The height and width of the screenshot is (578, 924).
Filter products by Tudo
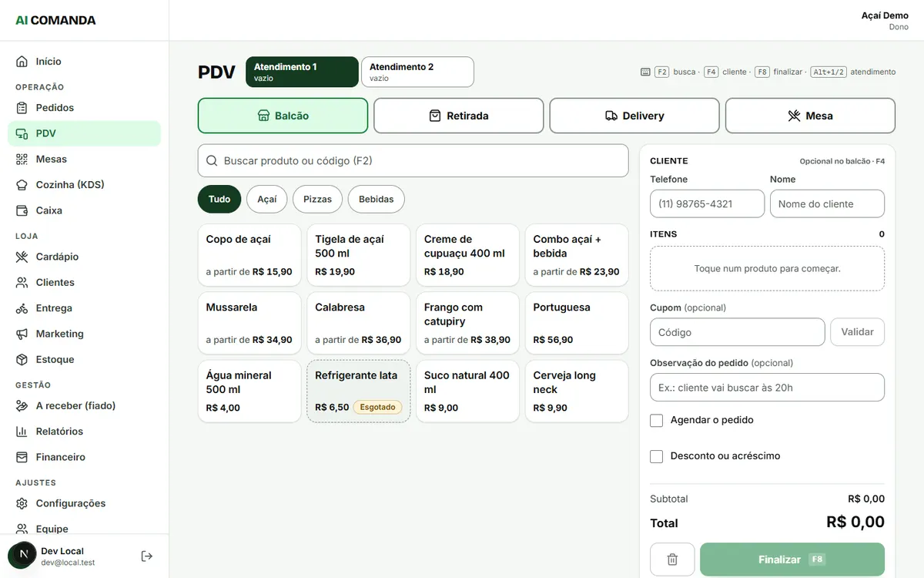pyautogui.click(x=219, y=199)
